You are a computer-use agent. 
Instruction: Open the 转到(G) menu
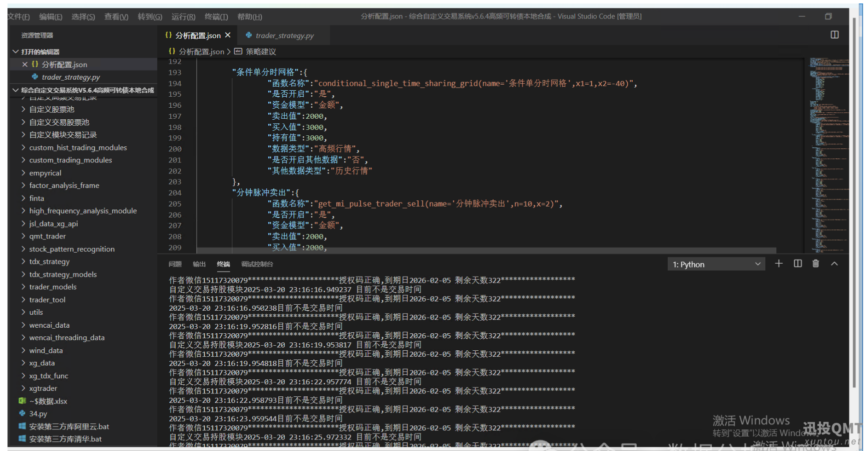[150, 17]
